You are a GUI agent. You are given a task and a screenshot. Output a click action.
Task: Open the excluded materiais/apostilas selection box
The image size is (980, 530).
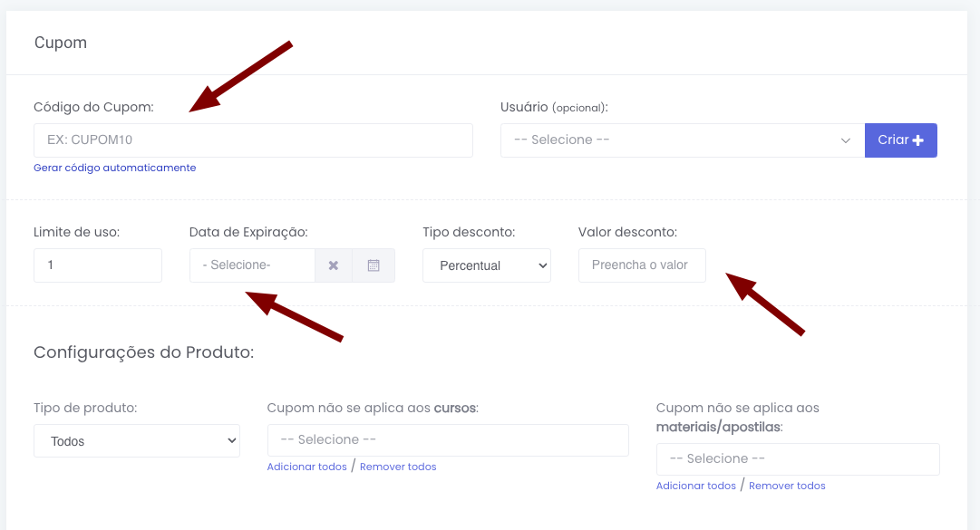[798, 458]
